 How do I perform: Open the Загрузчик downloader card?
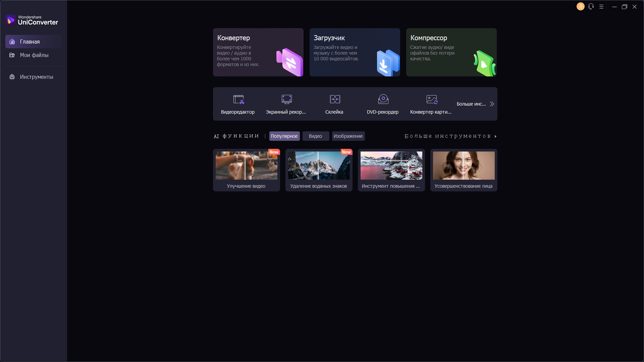[355, 52]
